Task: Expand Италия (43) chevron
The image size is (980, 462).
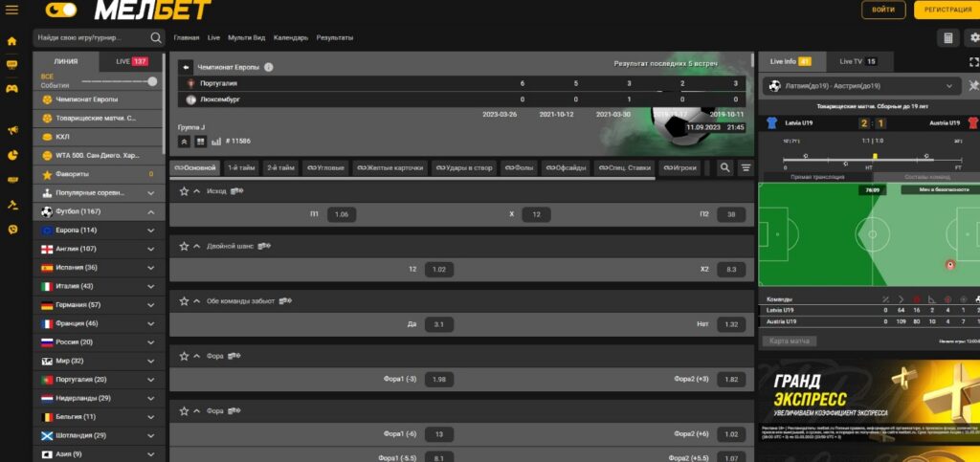Action: pos(150,287)
